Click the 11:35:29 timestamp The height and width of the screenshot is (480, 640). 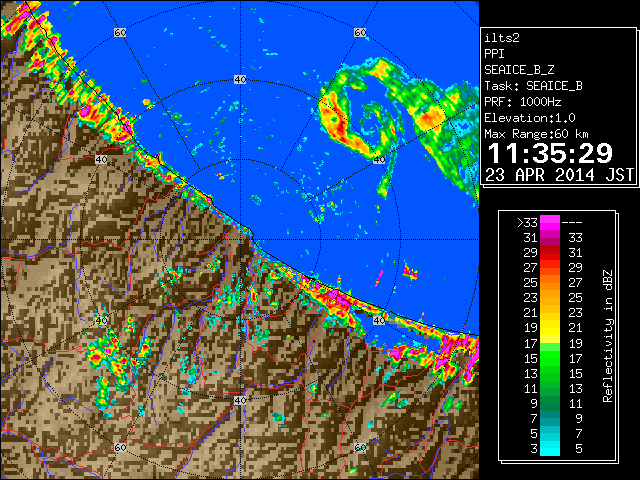pyautogui.click(x=550, y=154)
